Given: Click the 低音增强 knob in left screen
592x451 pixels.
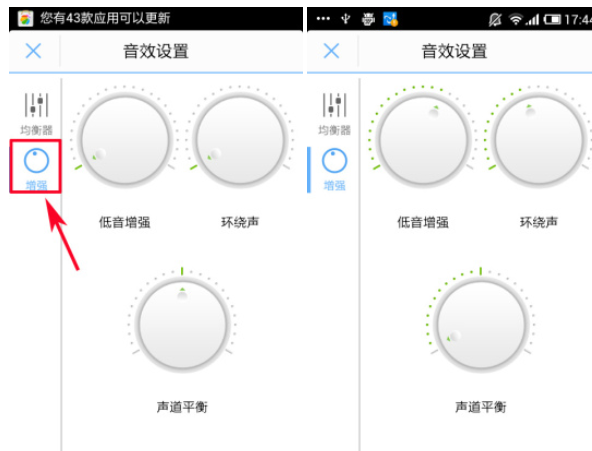Looking at the screenshot, I should click(125, 140).
